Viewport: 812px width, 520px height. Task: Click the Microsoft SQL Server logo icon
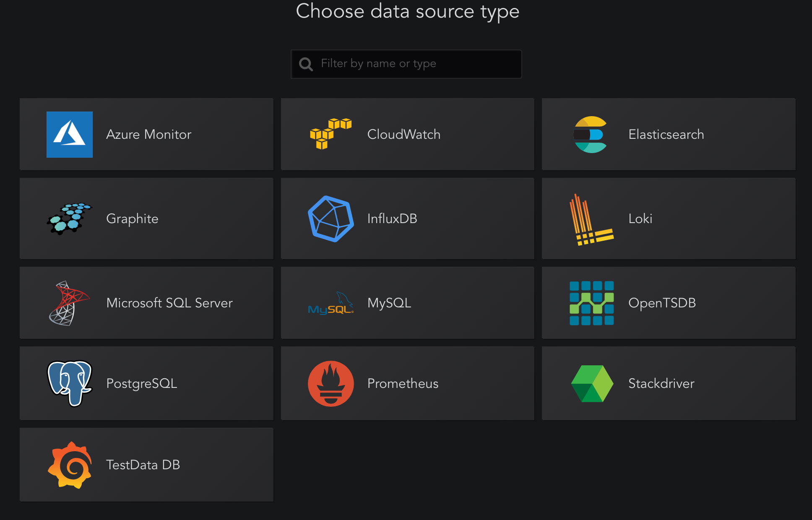69,303
